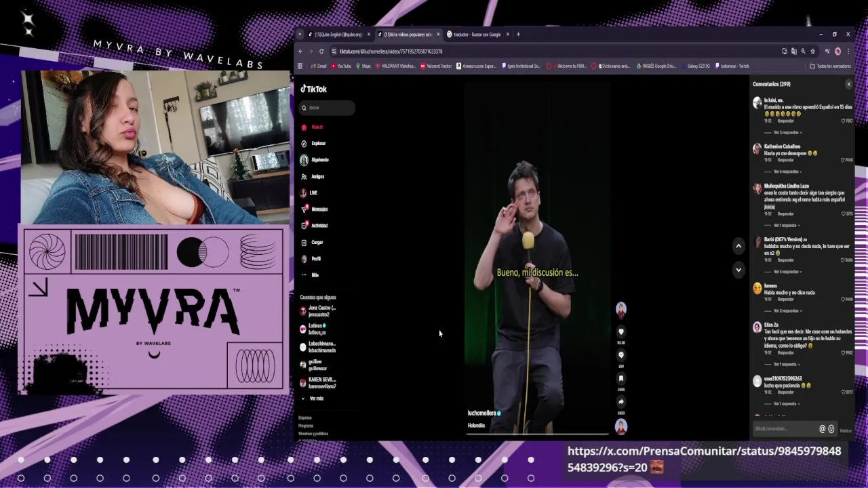
Task: Open YouTube bookmark
Action: click(x=341, y=66)
